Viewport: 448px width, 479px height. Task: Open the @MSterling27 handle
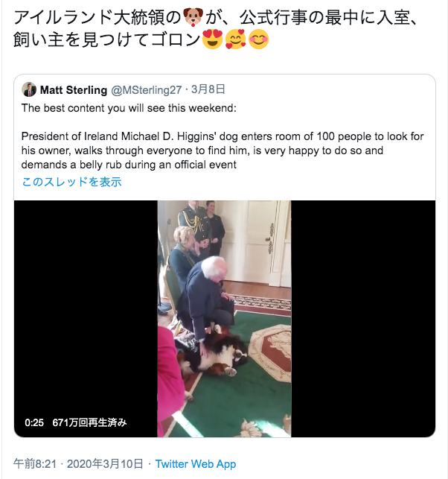[146, 90]
